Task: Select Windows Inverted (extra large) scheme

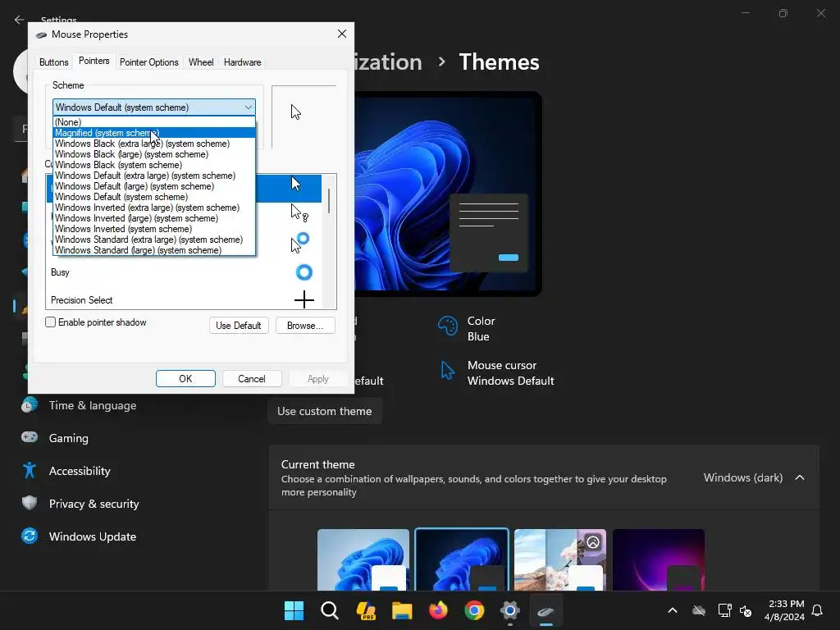Action: tap(153, 208)
